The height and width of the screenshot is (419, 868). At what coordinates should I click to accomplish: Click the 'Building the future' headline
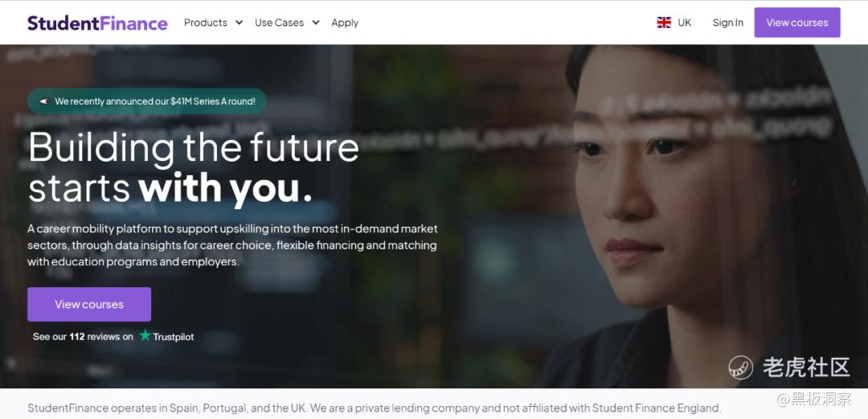(194, 147)
